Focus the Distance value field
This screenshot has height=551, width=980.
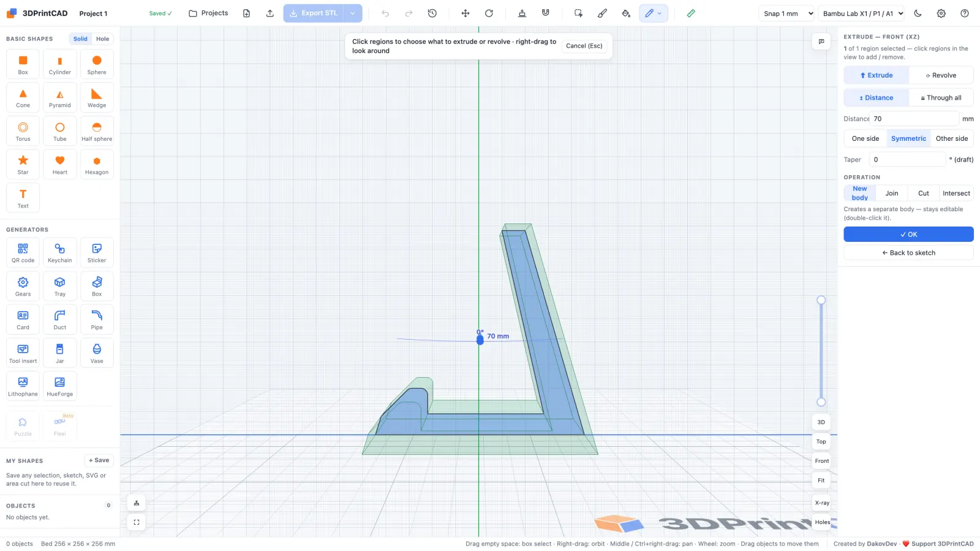[x=914, y=119]
